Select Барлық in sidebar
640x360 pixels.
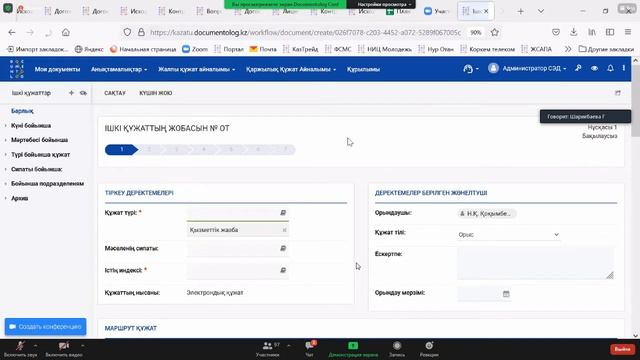22,111
